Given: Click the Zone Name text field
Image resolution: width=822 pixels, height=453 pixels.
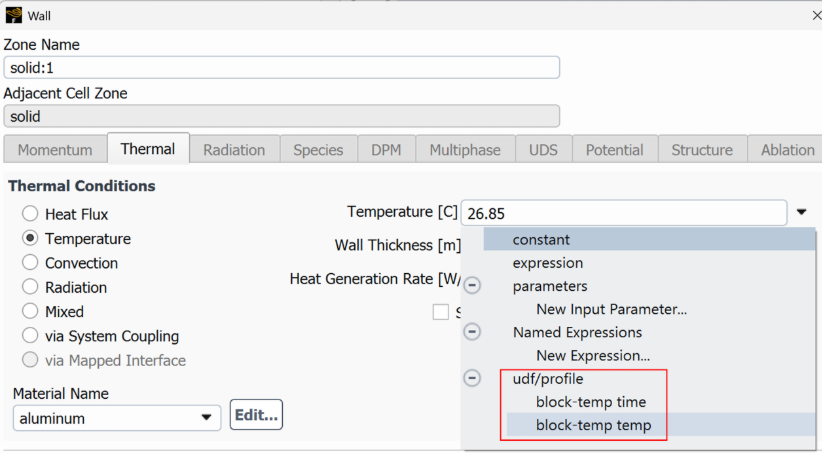Looking at the screenshot, I should [281, 67].
